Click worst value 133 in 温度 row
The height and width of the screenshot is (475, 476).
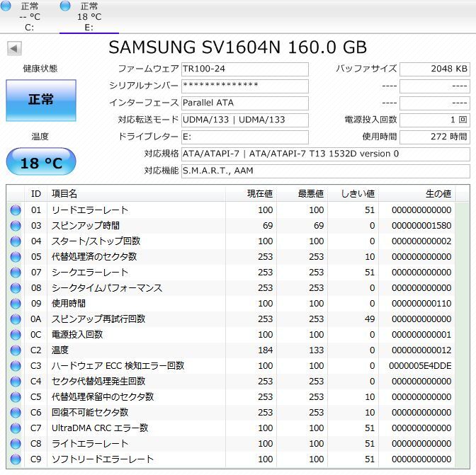pyautogui.click(x=317, y=350)
